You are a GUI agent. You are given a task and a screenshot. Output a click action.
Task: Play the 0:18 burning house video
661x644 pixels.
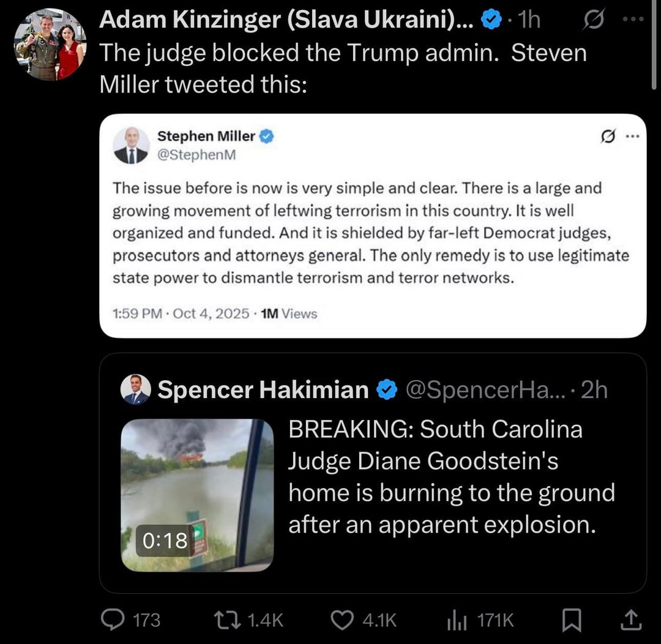[197, 495]
